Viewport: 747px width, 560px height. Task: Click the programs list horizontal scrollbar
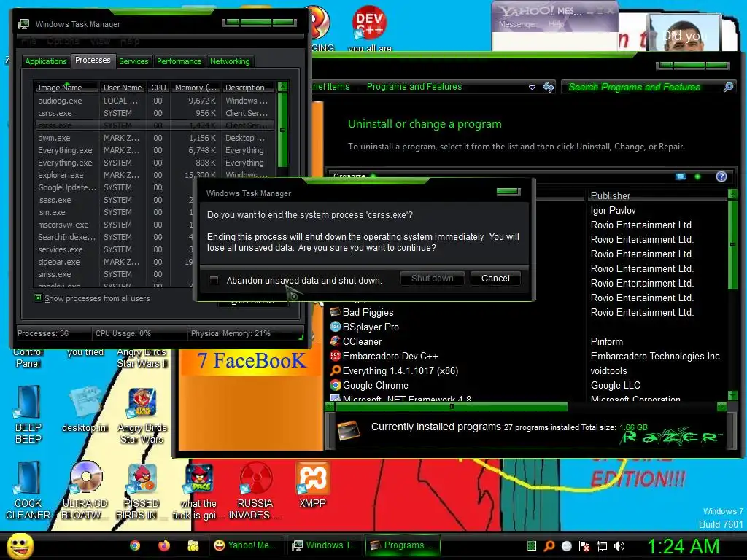tap(452, 407)
